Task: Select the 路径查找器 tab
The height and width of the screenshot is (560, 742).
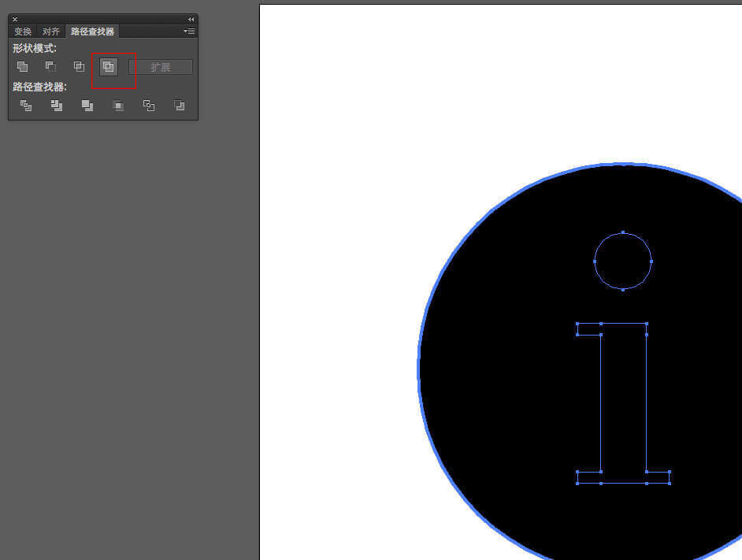Action: click(92, 32)
